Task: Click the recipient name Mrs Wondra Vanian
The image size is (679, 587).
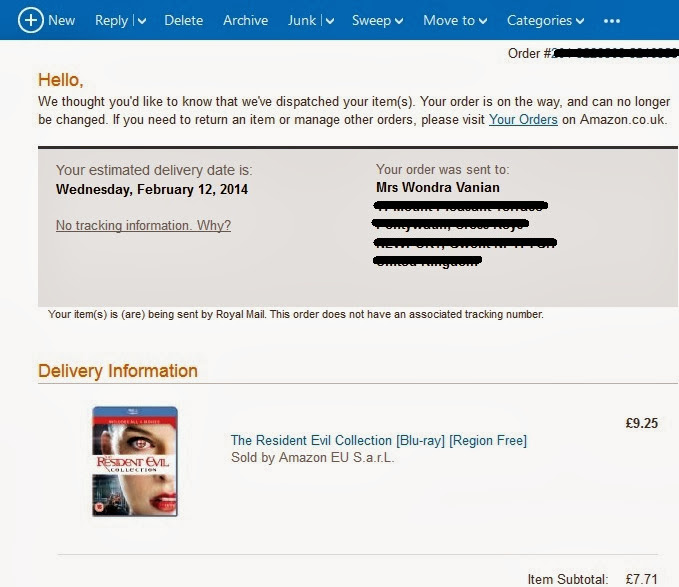Action: 437,187
